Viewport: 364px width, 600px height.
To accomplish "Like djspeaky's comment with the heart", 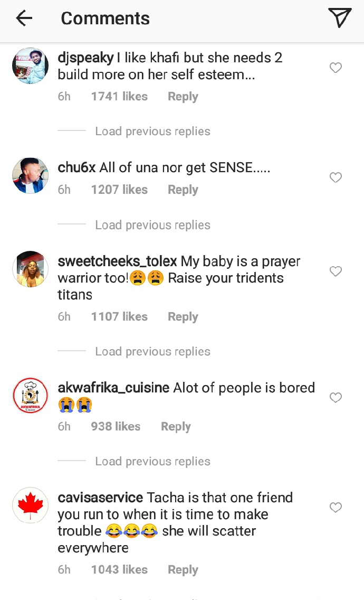I will tap(336, 68).
